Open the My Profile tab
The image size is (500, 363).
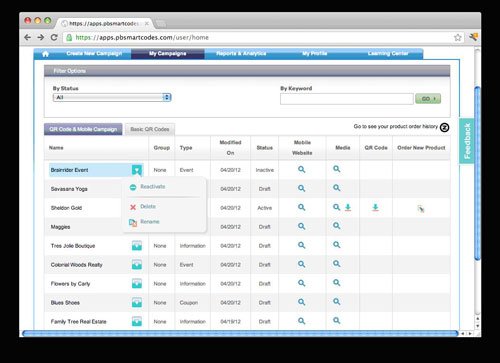point(315,53)
